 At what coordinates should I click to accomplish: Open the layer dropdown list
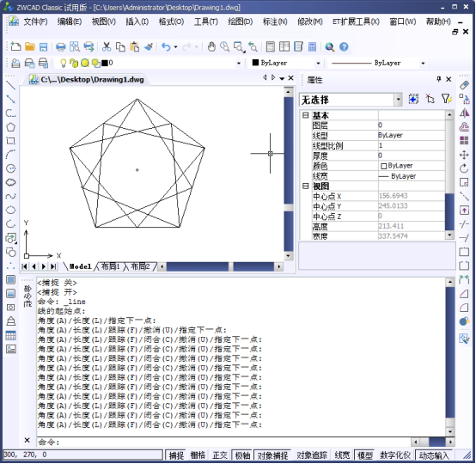[x=239, y=63]
